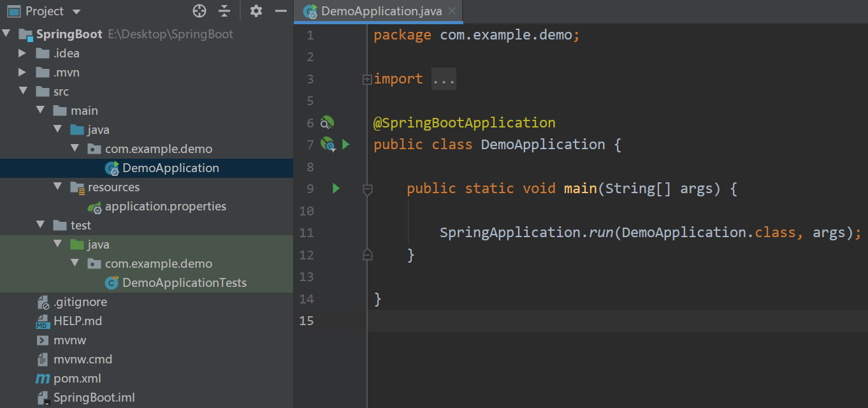Click the DemoApplication Spring class icon in tree

[x=112, y=168]
